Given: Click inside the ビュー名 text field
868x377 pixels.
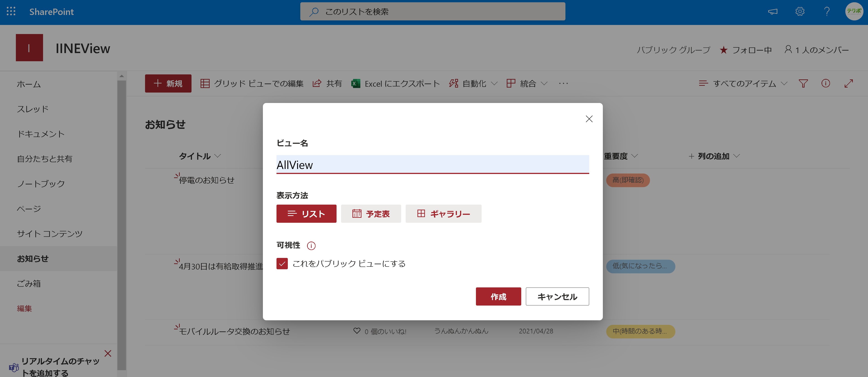Looking at the screenshot, I should (433, 165).
